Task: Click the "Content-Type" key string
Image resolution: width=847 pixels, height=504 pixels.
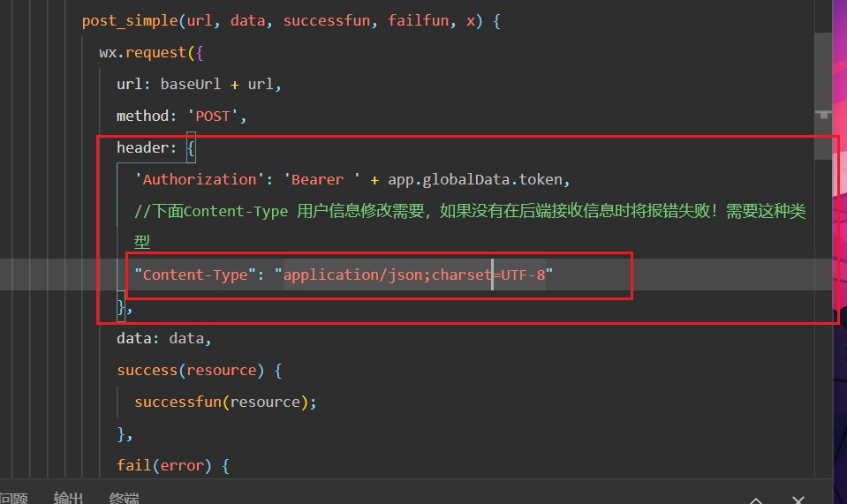Action: coord(195,275)
